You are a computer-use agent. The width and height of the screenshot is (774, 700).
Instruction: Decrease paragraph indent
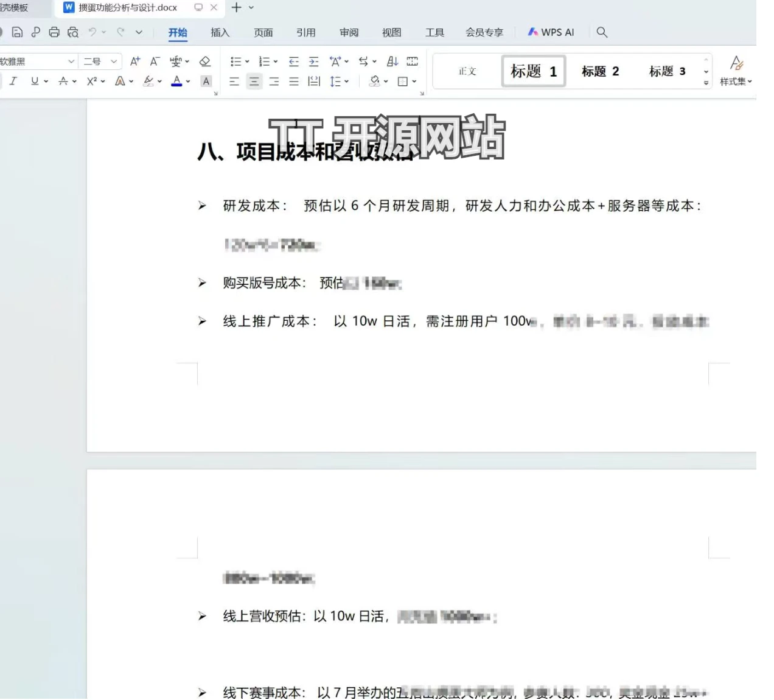tap(294, 61)
